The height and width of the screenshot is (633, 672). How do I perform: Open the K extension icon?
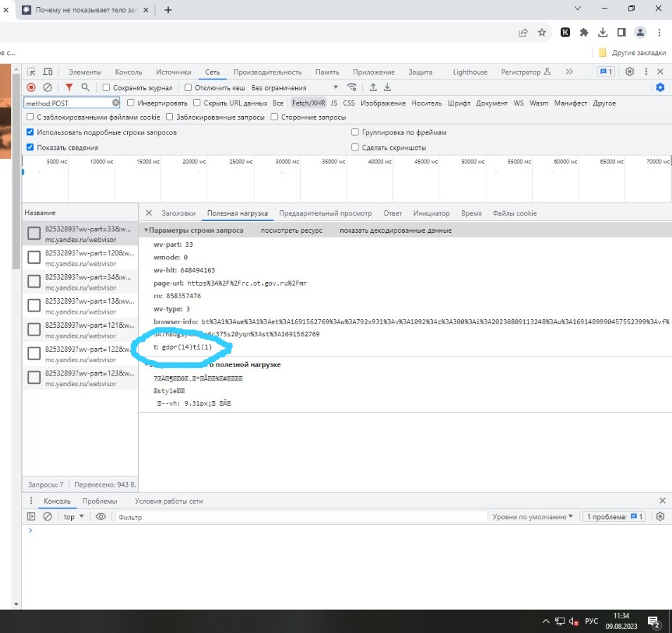tap(565, 32)
